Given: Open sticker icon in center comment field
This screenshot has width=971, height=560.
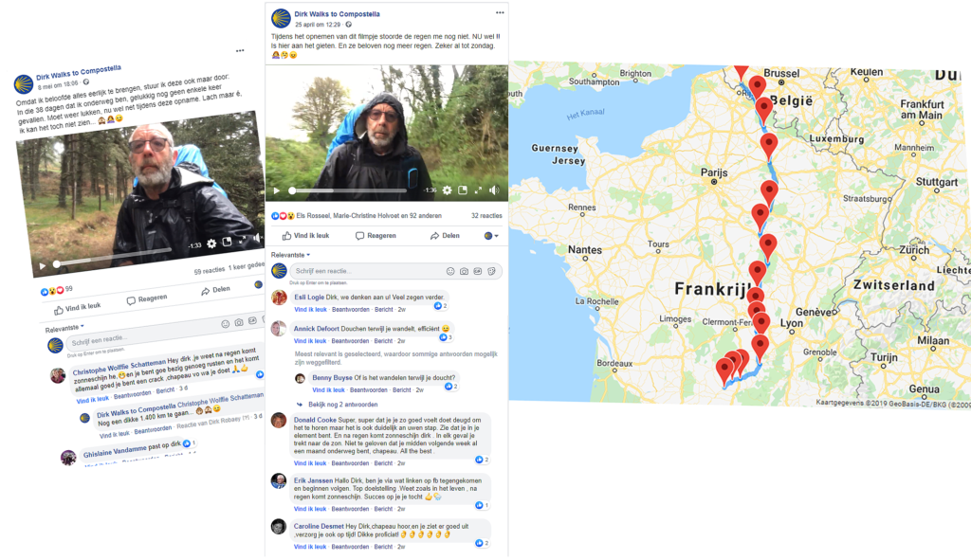Looking at the screenshot, I should click(491, 271).
